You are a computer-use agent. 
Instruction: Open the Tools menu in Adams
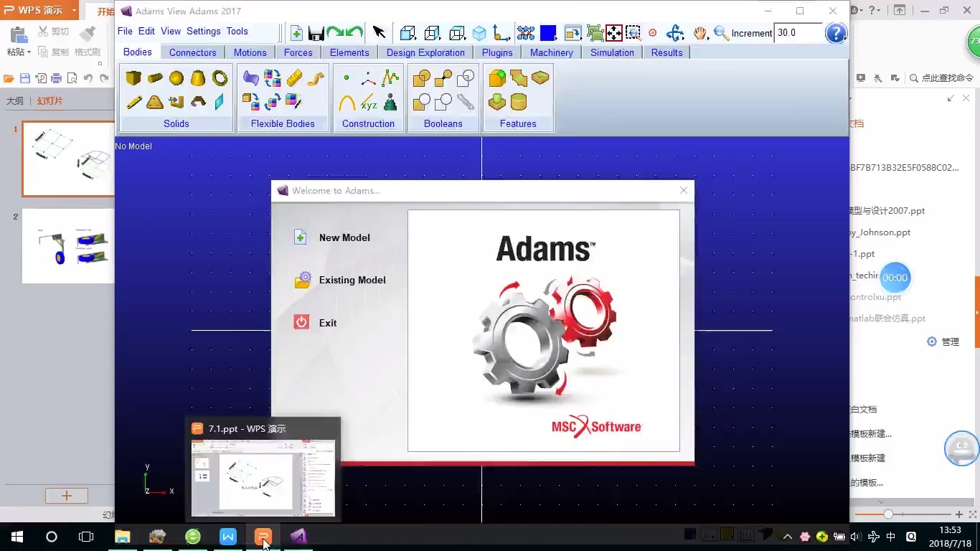tap(237, 31)
